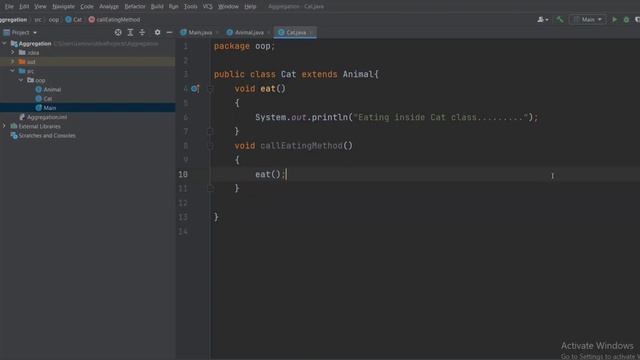This screenshot has width=640, height=360.
Task: Open Project panel settings gear
Action: 157,32
